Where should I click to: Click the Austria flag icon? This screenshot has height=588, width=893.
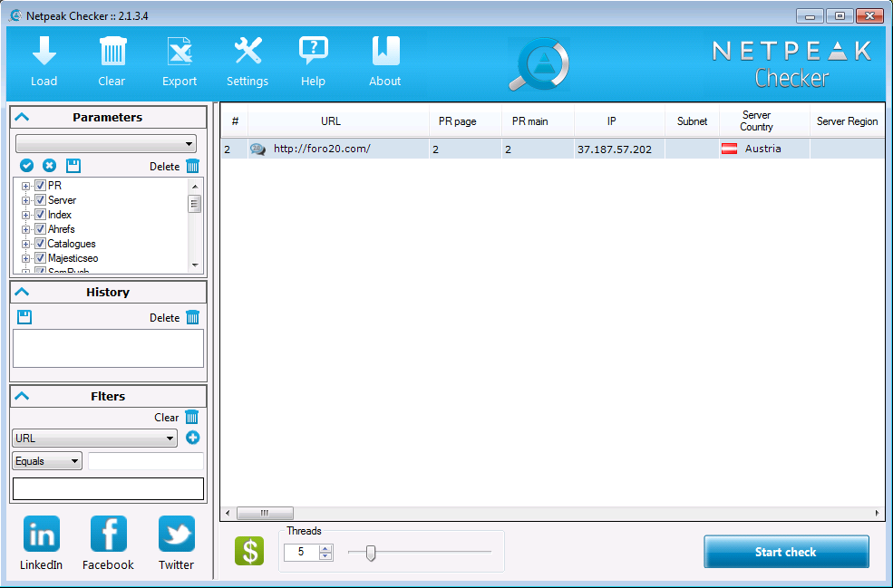(730, 149)
